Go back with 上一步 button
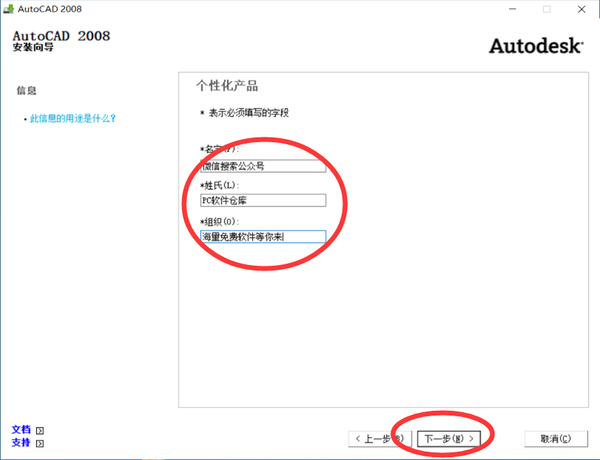 point(380,439)
